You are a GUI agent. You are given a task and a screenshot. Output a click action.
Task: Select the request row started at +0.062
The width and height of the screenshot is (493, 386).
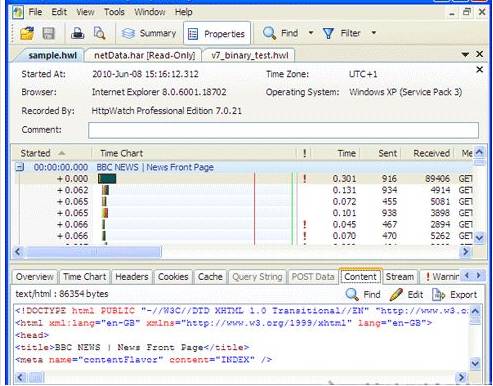[244, 190]
